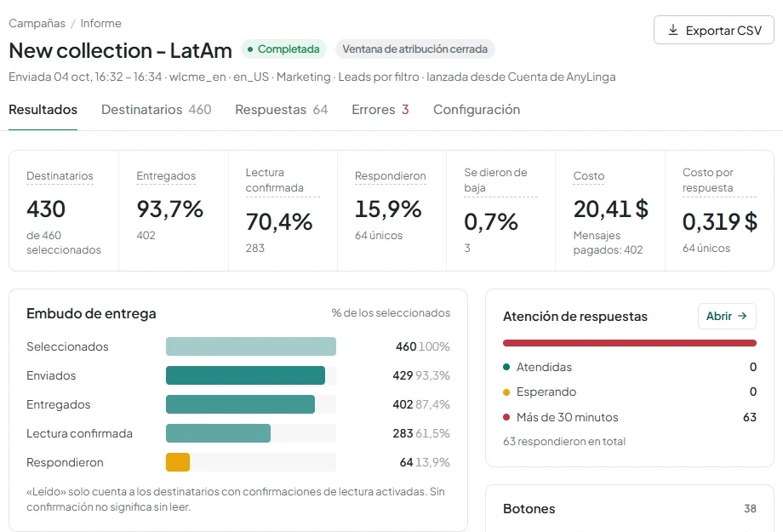Click Abrir in Atención de respuestas

click(x=727, y=316)
